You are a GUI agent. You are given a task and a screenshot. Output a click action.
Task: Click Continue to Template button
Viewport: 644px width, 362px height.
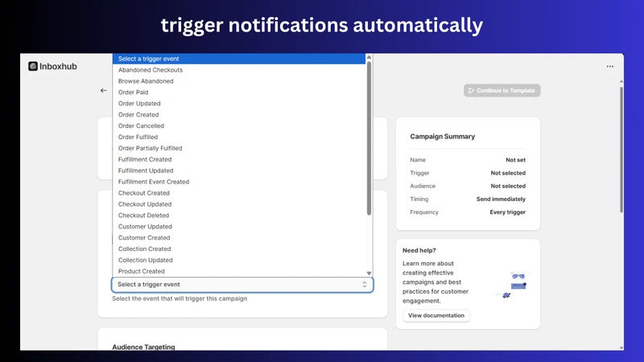coord(502,90)
